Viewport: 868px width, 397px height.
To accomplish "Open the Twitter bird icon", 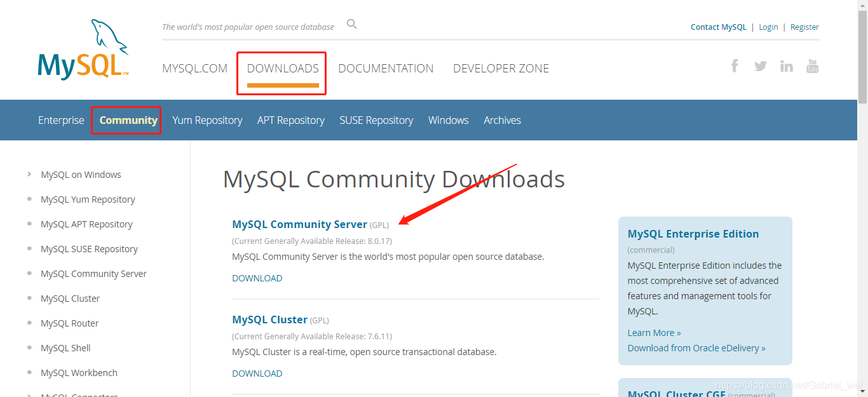I will tap(761, 65).
